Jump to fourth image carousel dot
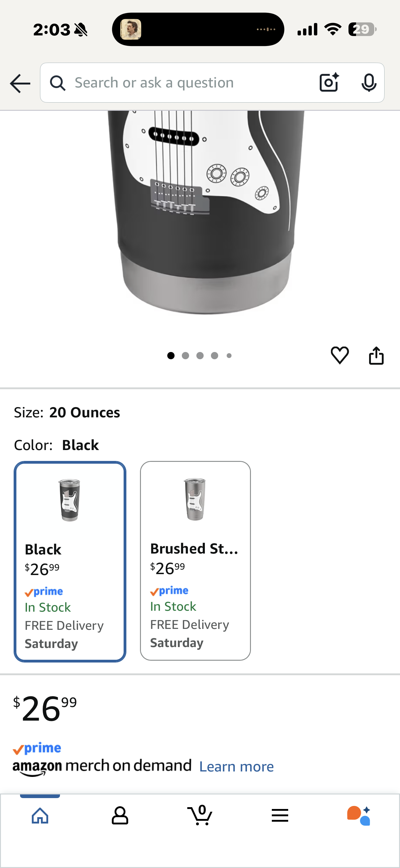Image resolution: width=400 pixels, height=868 pixels. (x=215, y=356)
